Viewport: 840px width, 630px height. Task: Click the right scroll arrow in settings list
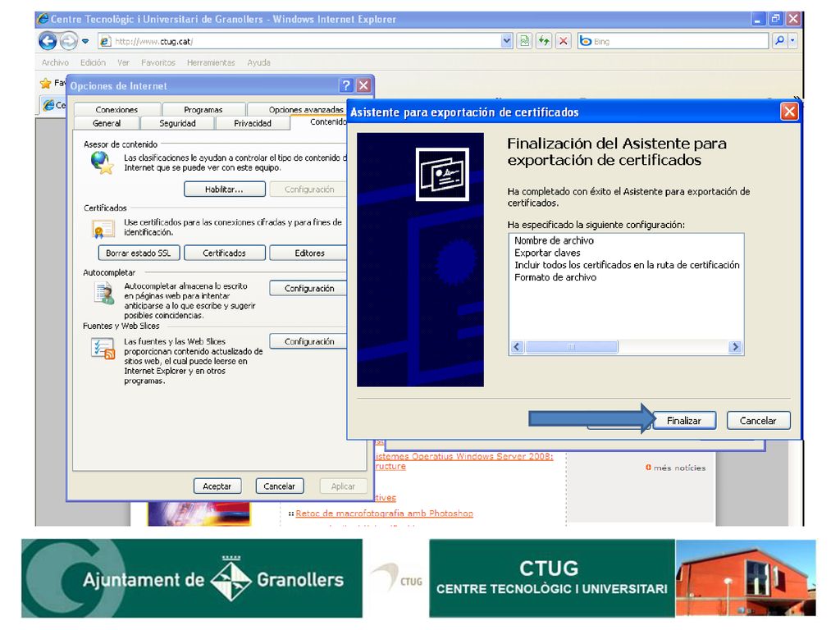pyautogui.click(x=735, y=347)
